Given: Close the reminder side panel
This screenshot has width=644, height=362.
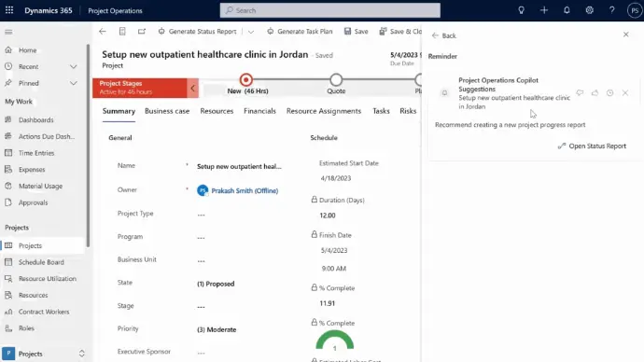Looking at the screenshot, I should pyautogui.click(x=625, y=35).
